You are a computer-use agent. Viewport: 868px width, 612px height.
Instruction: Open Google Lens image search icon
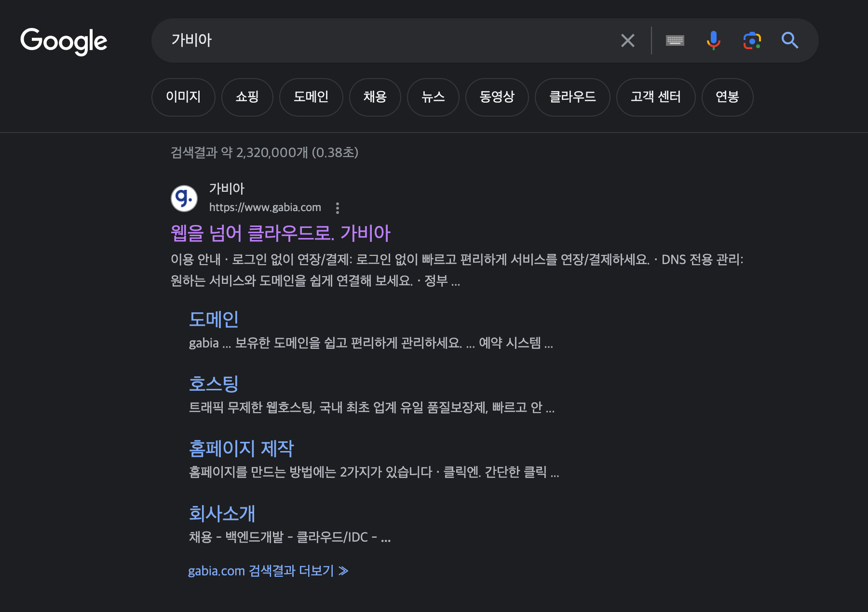[752, 40]
